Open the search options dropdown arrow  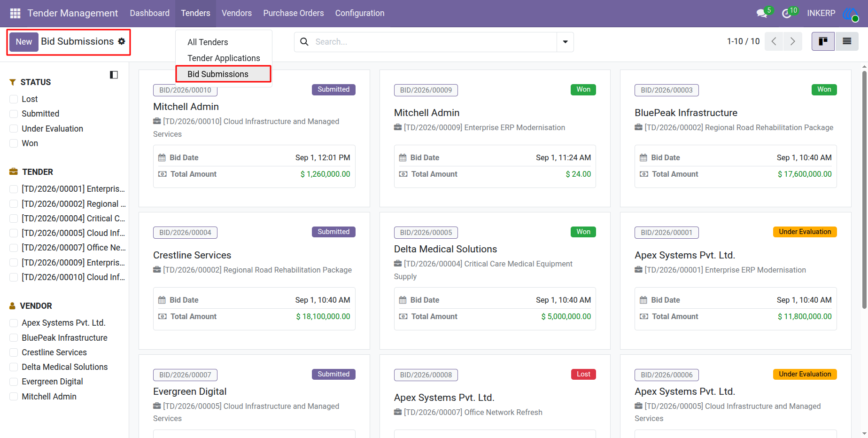[x=565, y=42]
